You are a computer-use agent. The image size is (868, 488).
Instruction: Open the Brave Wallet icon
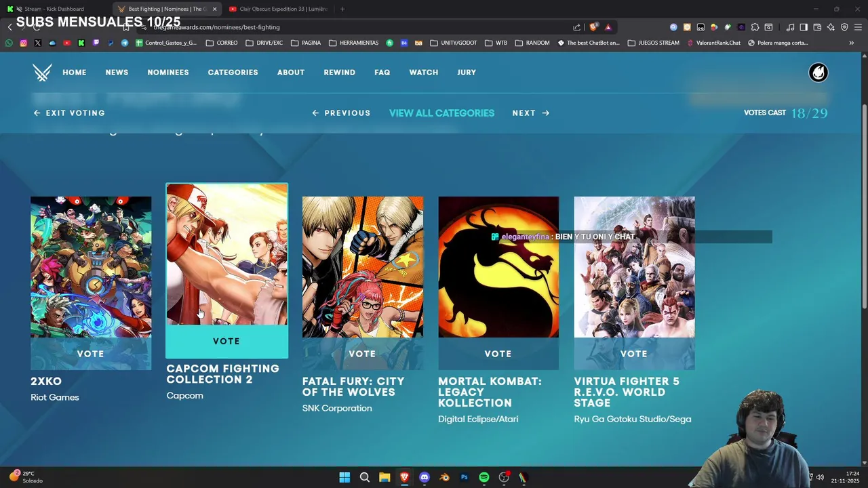pyautogui.click(x=817, y=27)
